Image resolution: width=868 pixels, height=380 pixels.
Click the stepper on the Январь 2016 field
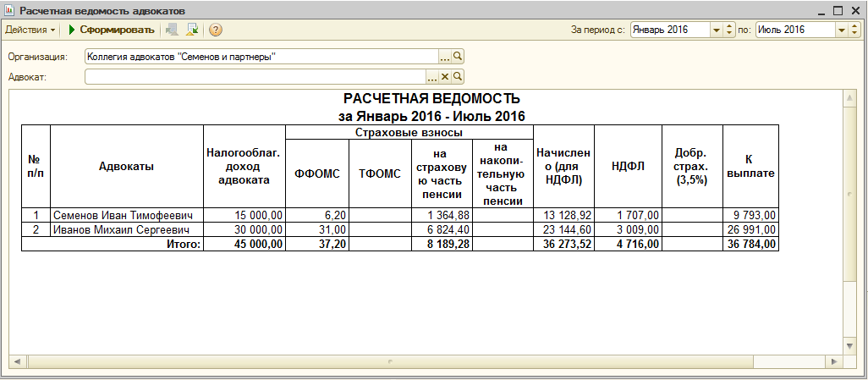pyautogui.click(x=729, y=30)
